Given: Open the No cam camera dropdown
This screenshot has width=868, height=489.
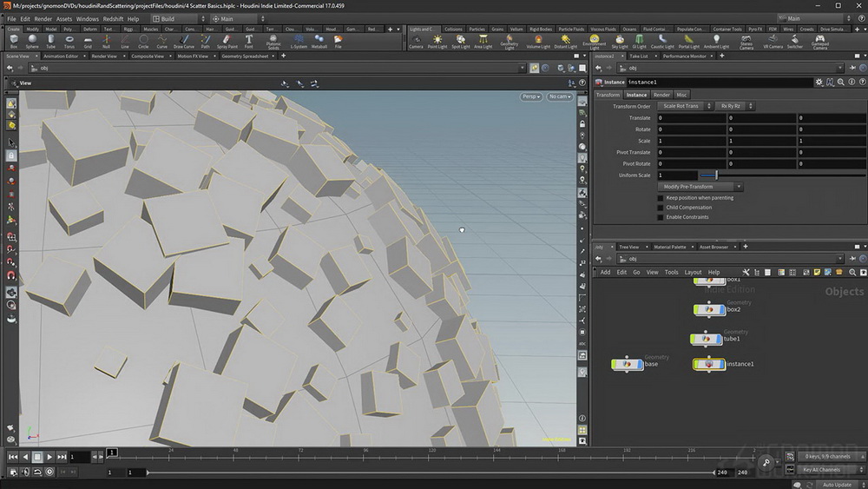Looking at the screenshot, I should [560, 96].
